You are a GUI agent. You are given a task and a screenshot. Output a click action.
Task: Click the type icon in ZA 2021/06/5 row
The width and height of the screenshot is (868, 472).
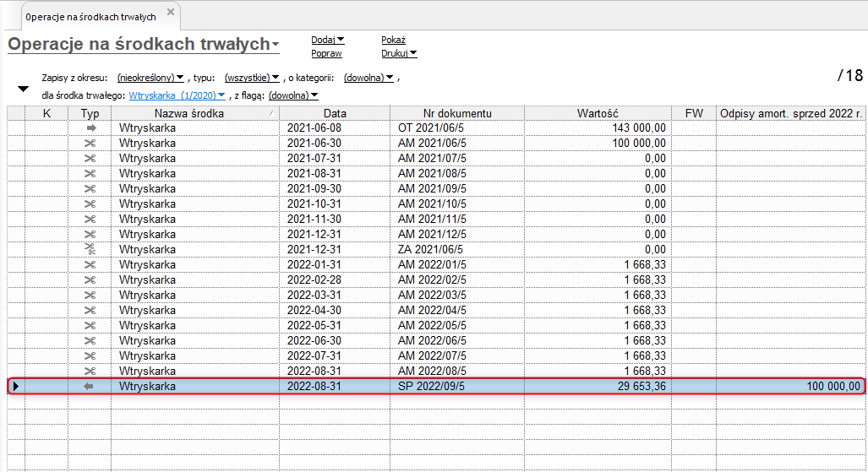tap(90, 249)
